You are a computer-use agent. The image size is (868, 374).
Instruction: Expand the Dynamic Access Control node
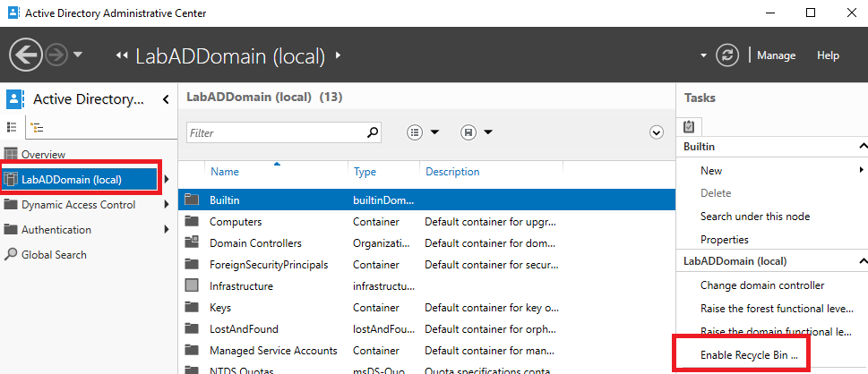[x=167, y=205]
